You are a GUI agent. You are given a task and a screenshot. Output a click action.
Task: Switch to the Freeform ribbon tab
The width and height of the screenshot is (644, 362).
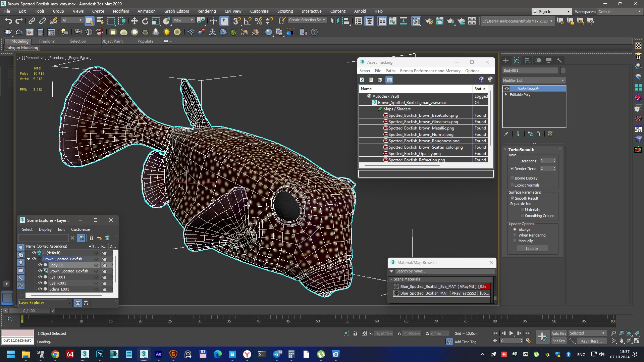coord(47,41)
